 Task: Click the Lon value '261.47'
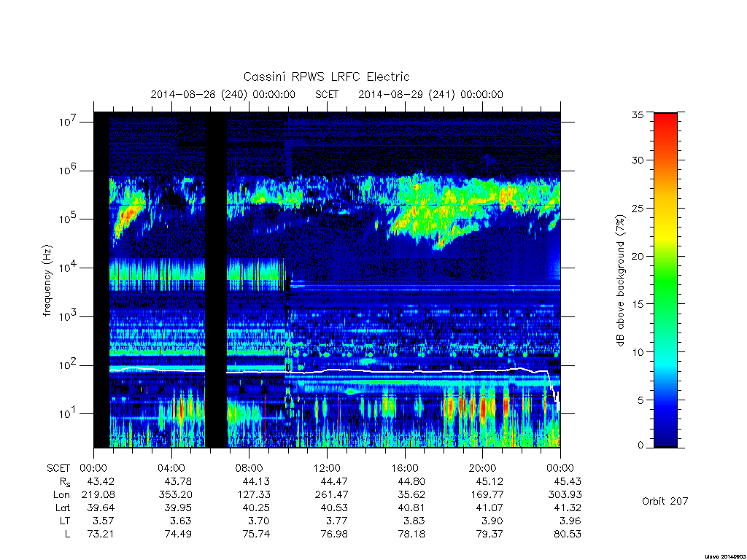pyautogui.click(x=331, y=495)
